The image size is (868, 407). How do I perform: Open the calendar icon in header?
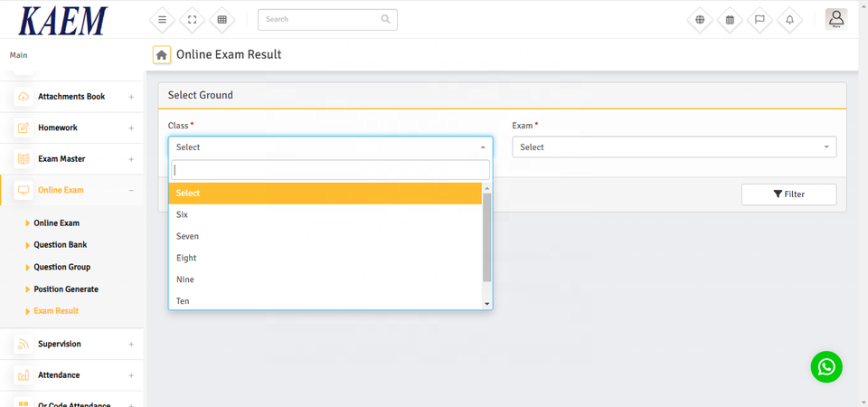point(730,19)
